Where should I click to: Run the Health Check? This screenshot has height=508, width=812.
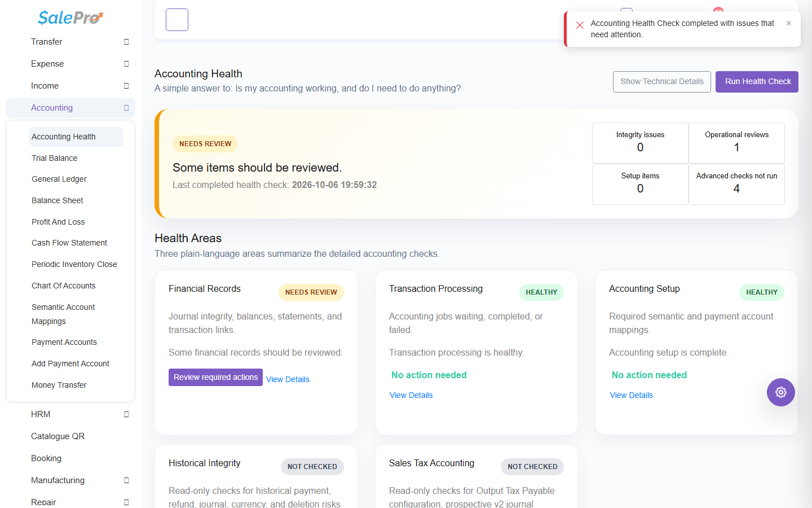(x=757, y=82)
